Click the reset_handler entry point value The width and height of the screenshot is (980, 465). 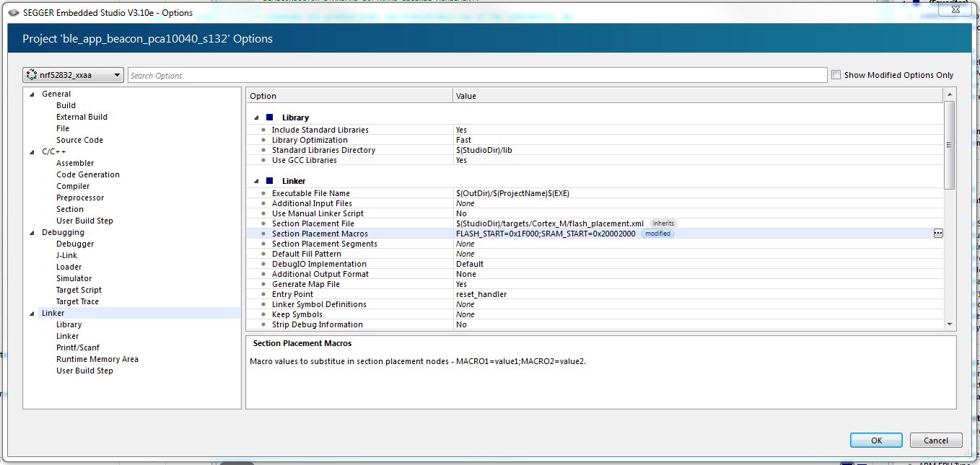(x=481, y=294)
